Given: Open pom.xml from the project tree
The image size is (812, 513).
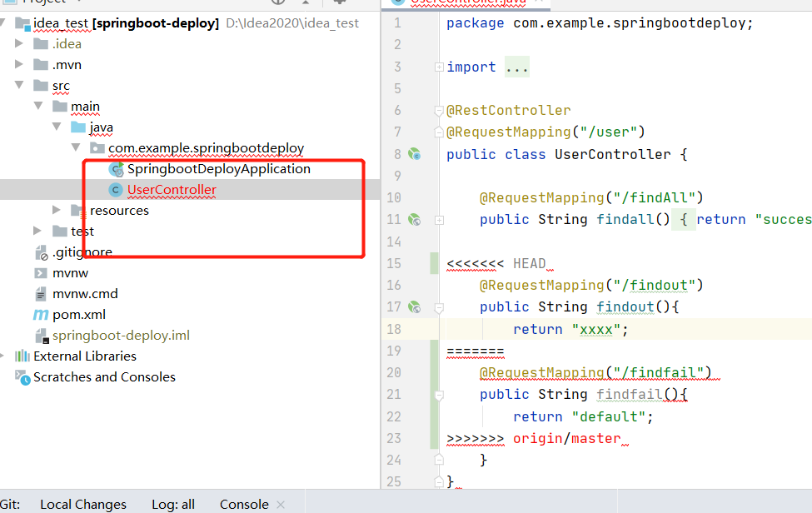Looking at the screenshot, I should (x=79, y=315).
